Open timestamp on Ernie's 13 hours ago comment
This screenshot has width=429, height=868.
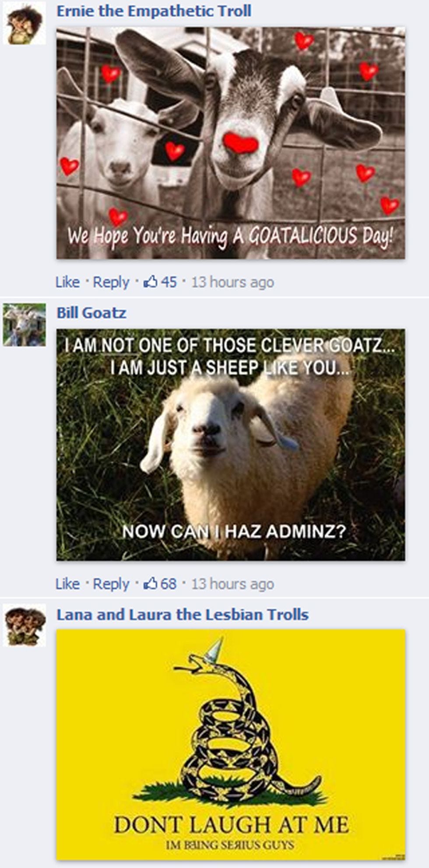tap(232, 282)
